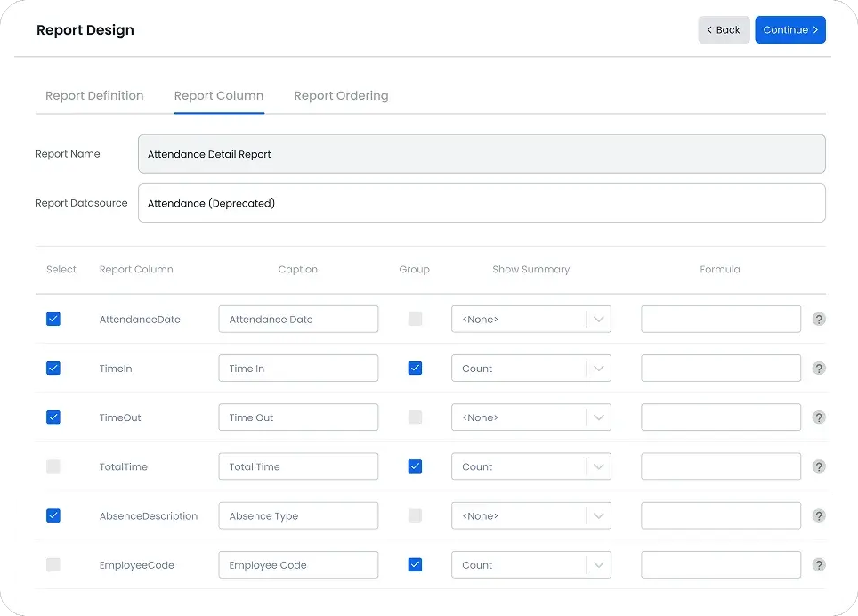Click the 'TotalTime' column name
Image resolution: width=858 pixels, height=616 pixels.
coord(123,467)
